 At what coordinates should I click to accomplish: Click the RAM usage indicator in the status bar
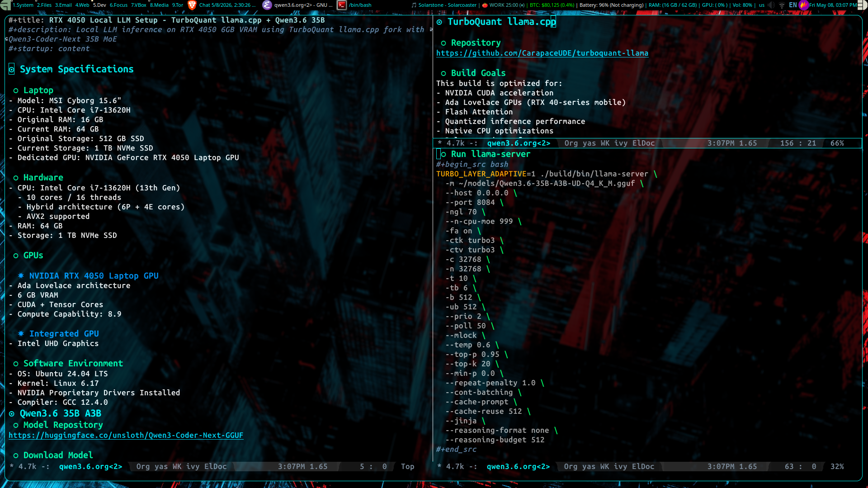673,5
